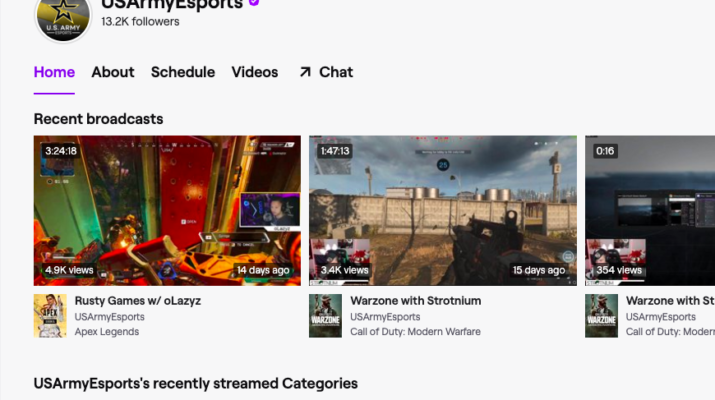This screenshot has width=715, height=400.
Task: Click the 3:24:18 duration badge
Action: click(x=61, y=151)
